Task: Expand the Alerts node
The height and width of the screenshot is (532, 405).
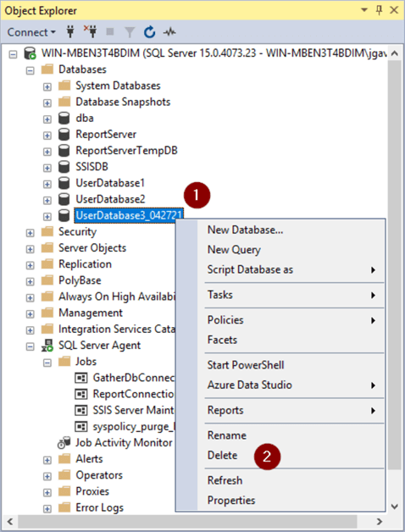Action: (x=47, y=460)
